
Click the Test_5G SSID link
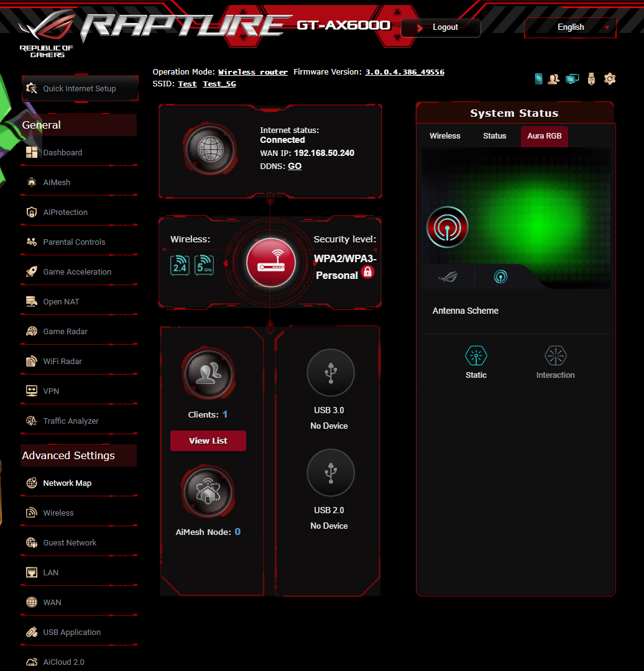tap(219, 84)
